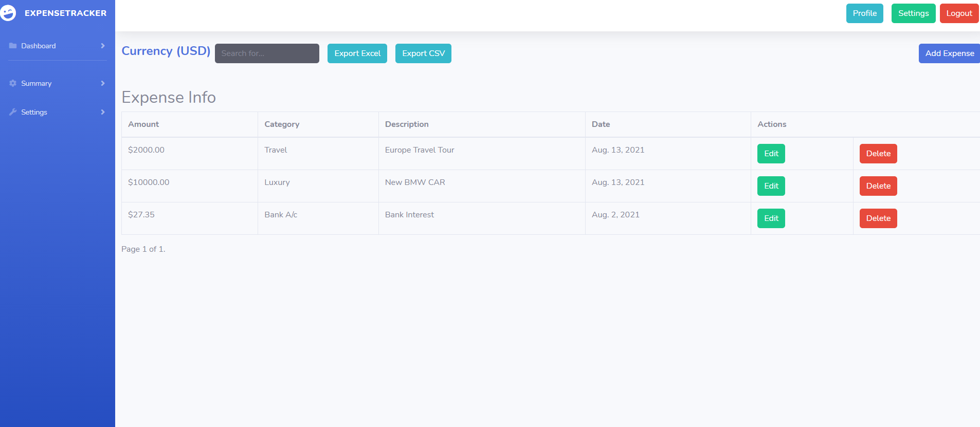This screenshot has height=427, width=980.
Task: Click the Summary gear icon in sidebar
Action: point(13,83)
